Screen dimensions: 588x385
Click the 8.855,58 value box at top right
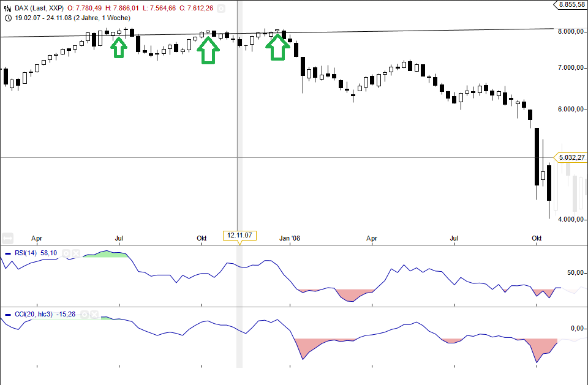571,5
